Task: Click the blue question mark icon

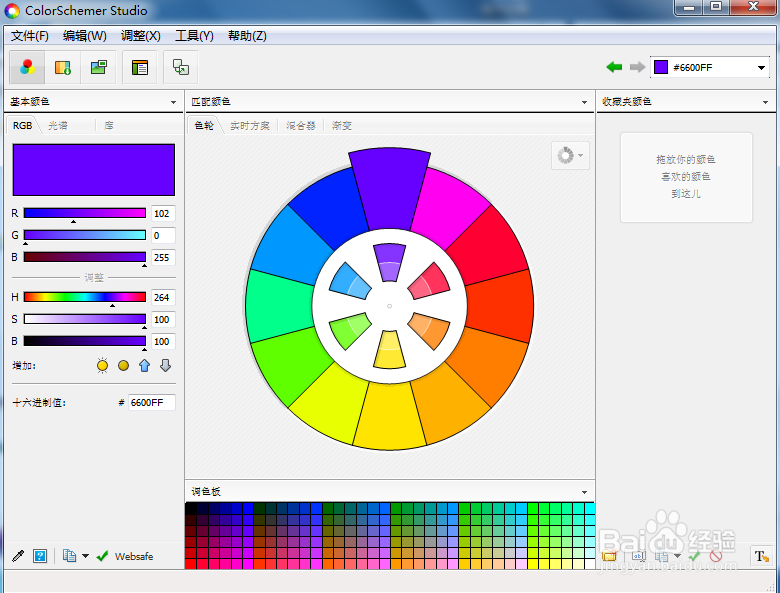Action: [x=40, y=556]
